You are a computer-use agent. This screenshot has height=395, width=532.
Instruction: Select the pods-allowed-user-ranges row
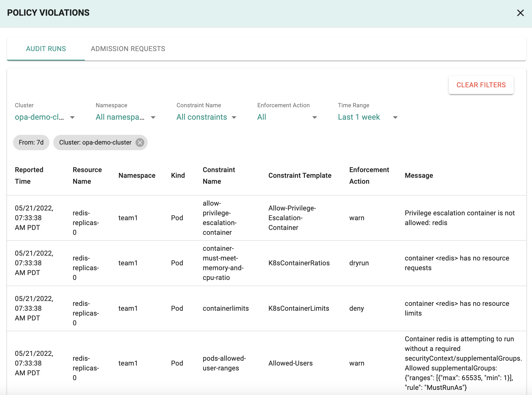[x=224, y=363]
